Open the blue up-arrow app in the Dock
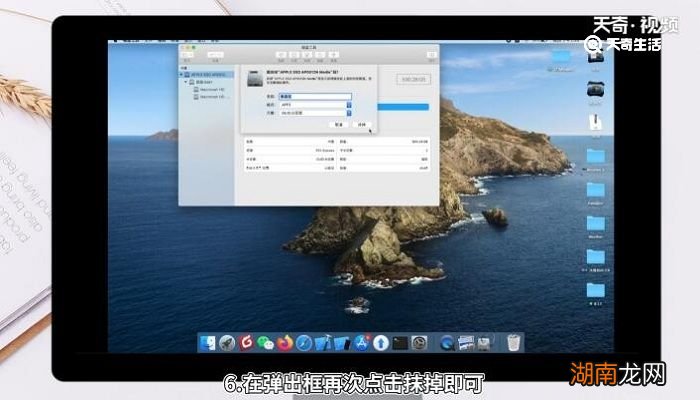700x400 pixels. [381, 343]
